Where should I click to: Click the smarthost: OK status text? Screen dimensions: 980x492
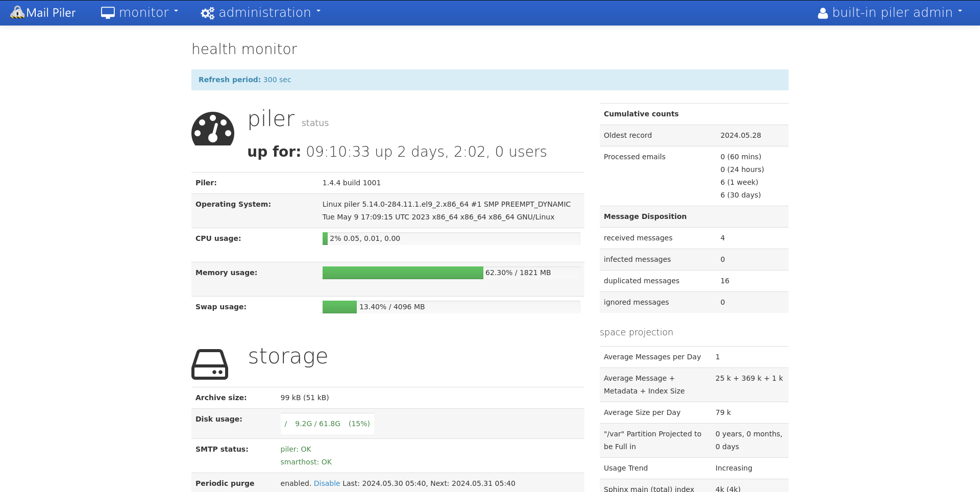tap(306, 462)
